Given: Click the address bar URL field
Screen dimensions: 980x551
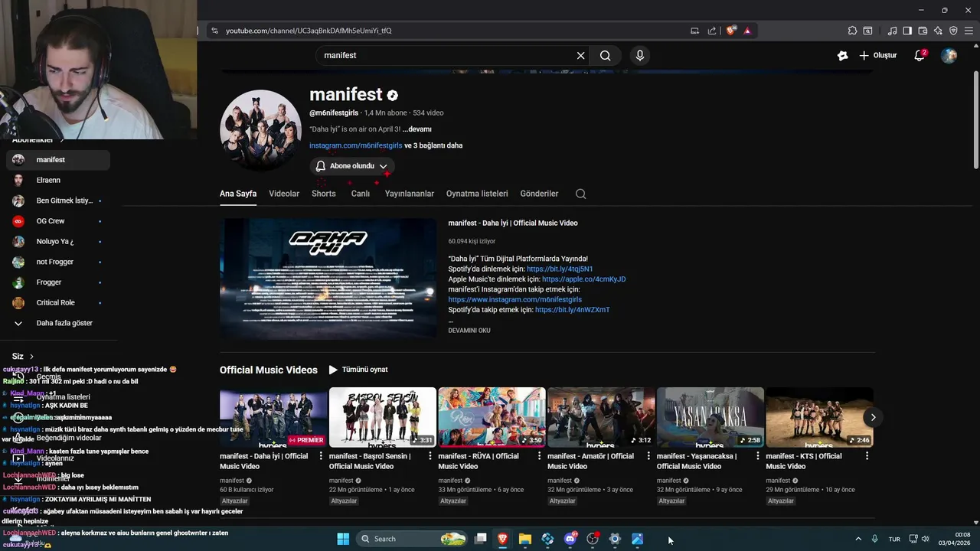Looking at the screenshot, I should pyautogui.click(x=452, y=31).
